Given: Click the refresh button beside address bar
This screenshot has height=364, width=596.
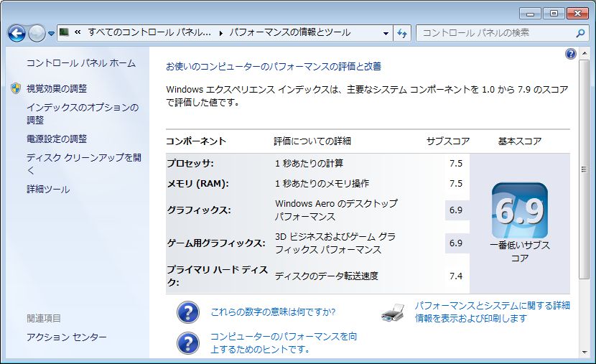Looking at the screenshot, I should coord(402,34).
